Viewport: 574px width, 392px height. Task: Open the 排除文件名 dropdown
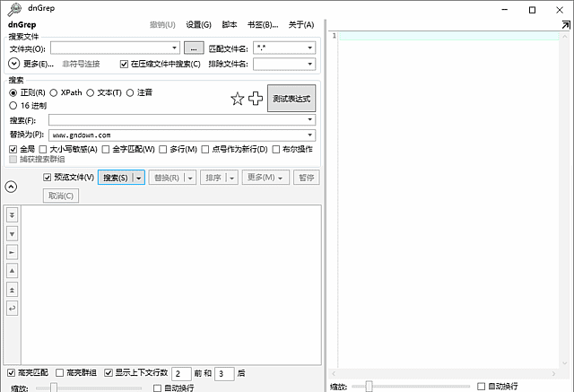[x=309, y=64]
